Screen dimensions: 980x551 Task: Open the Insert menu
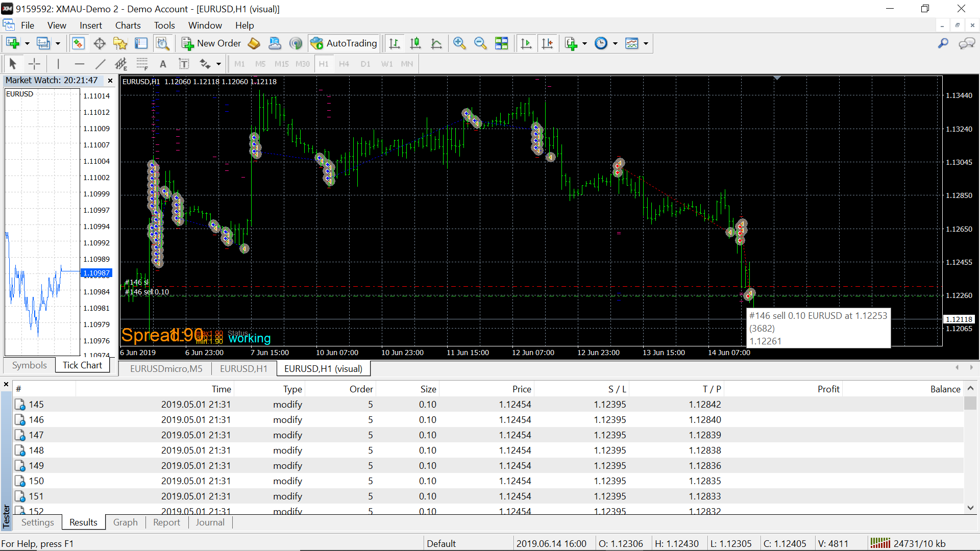[91, 26]
